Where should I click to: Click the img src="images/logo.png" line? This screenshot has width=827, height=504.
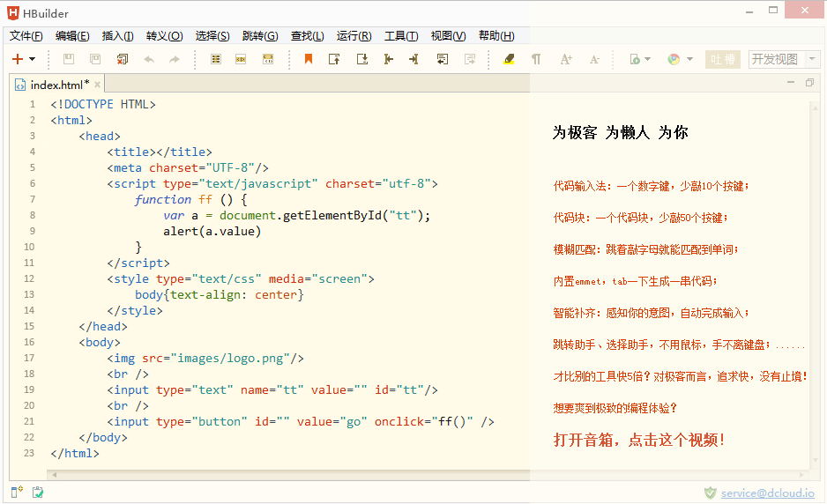(205, 359)
